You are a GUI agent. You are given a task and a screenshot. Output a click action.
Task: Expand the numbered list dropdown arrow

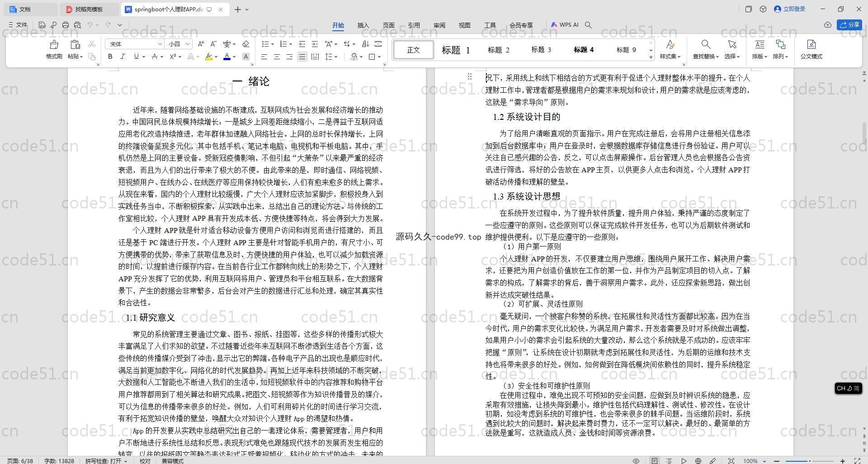coord(290,44)
